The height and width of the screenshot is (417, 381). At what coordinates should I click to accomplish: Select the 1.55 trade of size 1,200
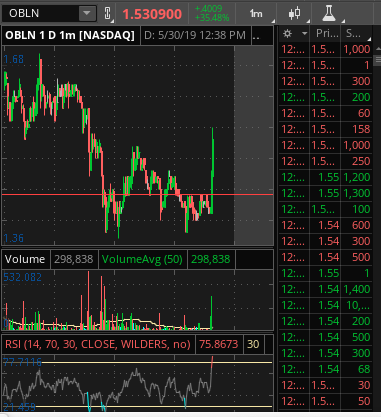[x=326, y=177]
